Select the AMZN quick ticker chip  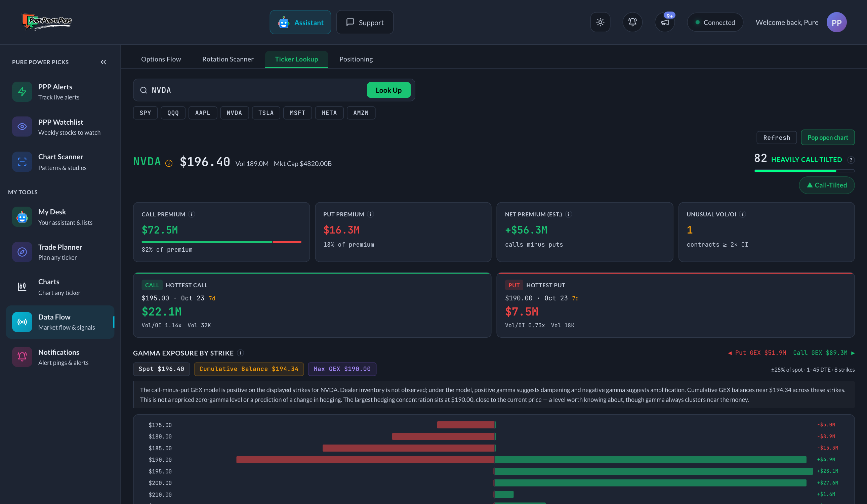pos(361,113)
